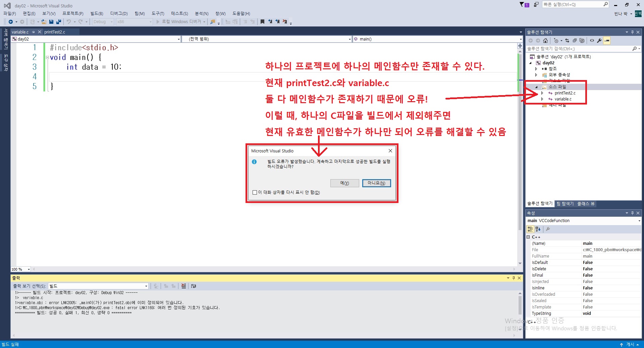
Task: Open the 빌드(B) menu
Action: (97, 13)
